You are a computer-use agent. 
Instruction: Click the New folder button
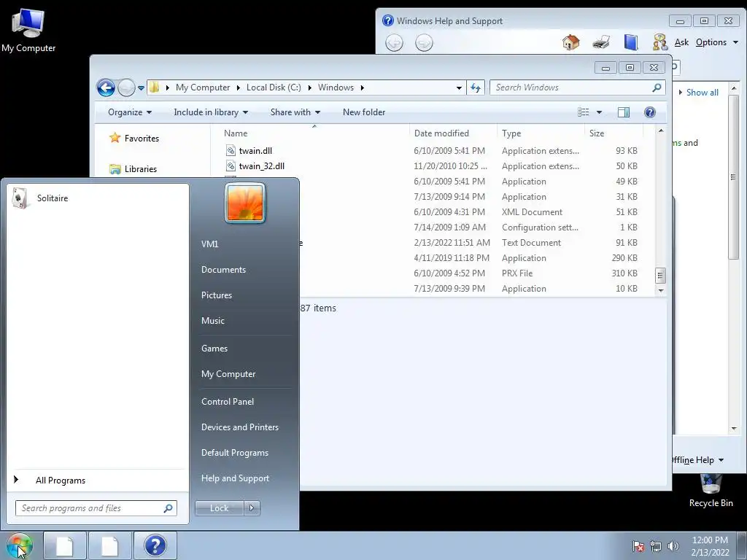click(x=364, y=112)
